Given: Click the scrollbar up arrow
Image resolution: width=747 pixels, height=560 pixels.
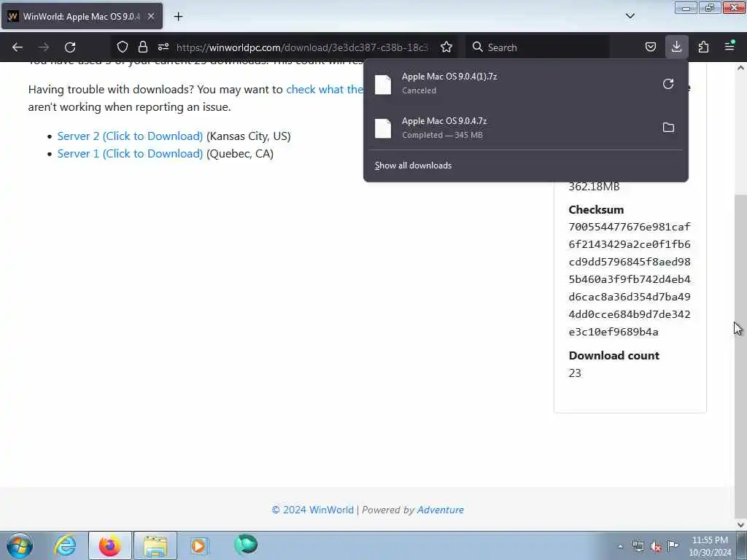Looking at the screenshot, I should point(740,68).
